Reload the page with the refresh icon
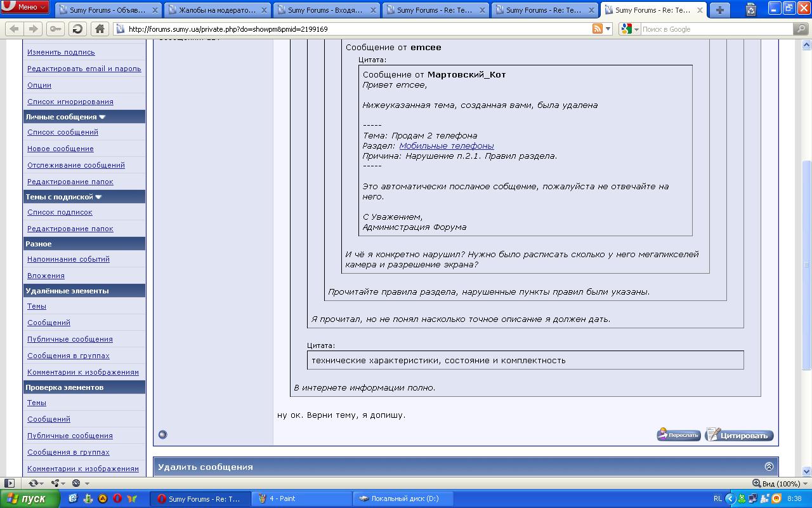This screenshot has width=812, height=508. pos(77,29)
